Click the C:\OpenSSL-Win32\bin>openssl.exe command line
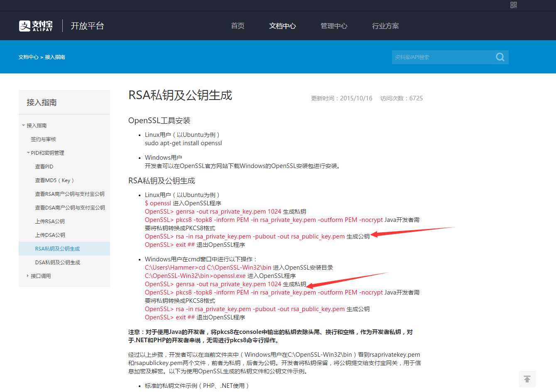The width and height of the screenshot is (556, 392). click(x=195, y=276)
